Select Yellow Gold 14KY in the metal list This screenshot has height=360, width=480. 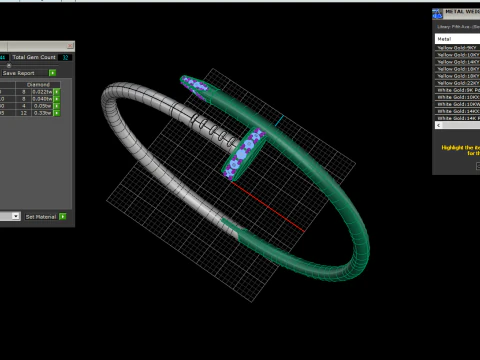point(457,62)
